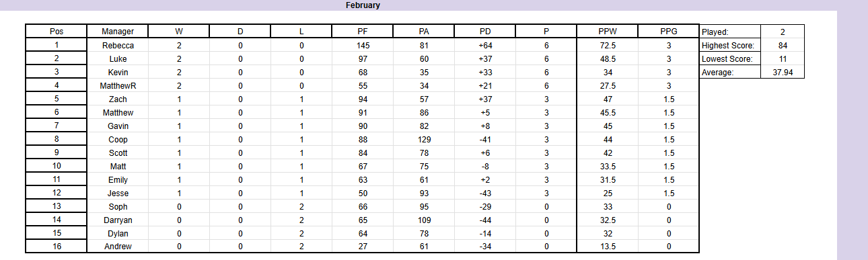Viewport: 868px width, 260px height.
Task: Click the Lowest Score label cell
Action: (x=730, y=58)
